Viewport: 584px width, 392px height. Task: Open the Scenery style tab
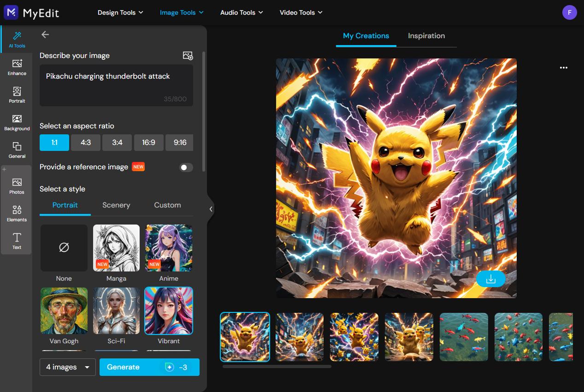click(116, 205)
